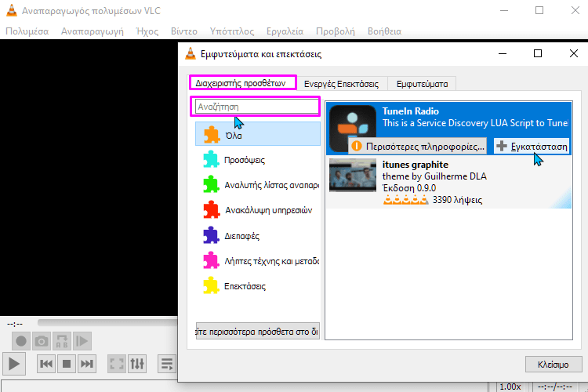Click the --:--/--:-- status bar time

point(555,387)
